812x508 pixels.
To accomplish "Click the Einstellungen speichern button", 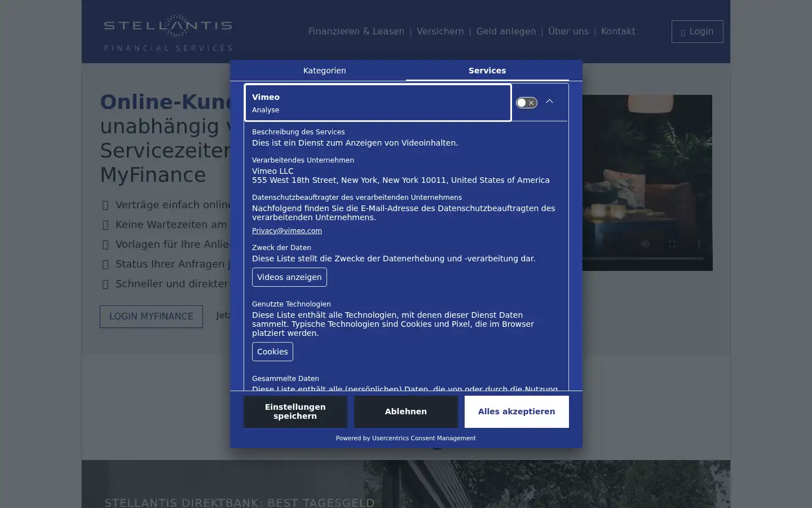I will (295, 411).
